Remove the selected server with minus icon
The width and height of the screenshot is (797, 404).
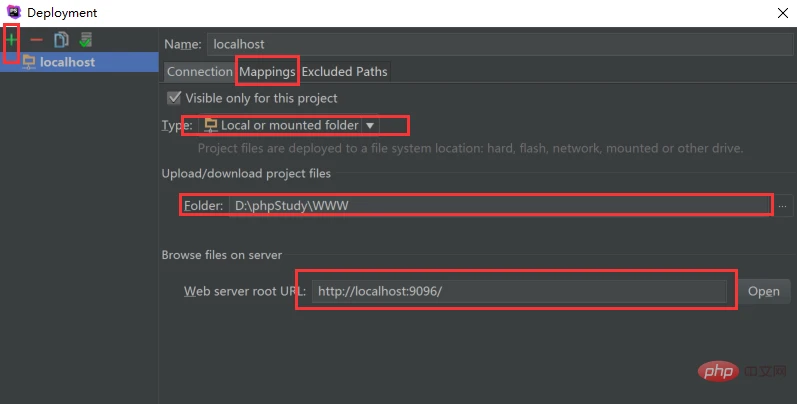(36, 40)
